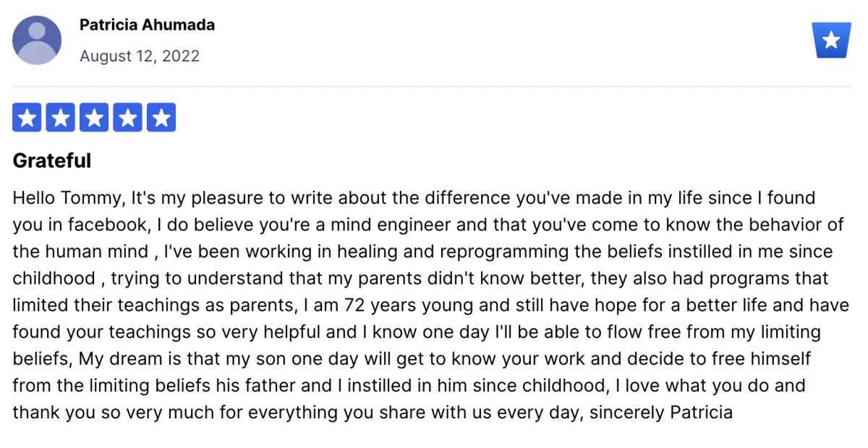
Task: Open reviewer name Patricia Ahumada
Action: coord(147,25)
